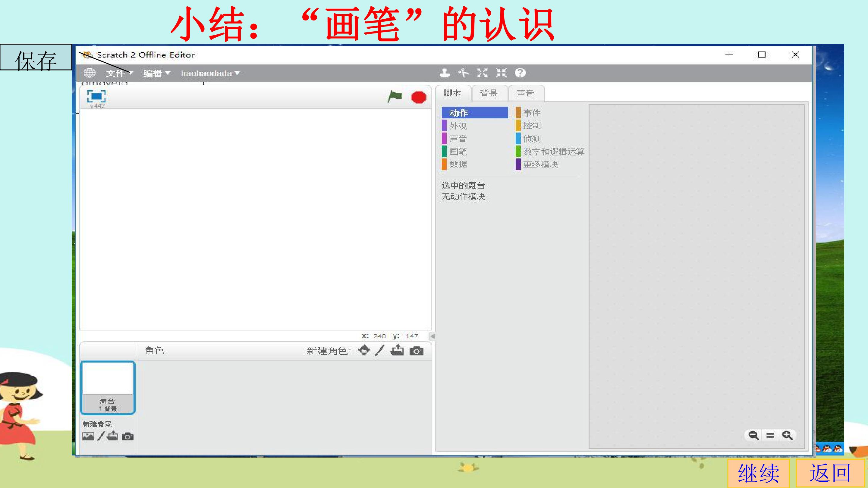Image resolution: width=868 pixels, height=488 pixels.
Task: Click the block help question icon
Action: pos(520,73)
